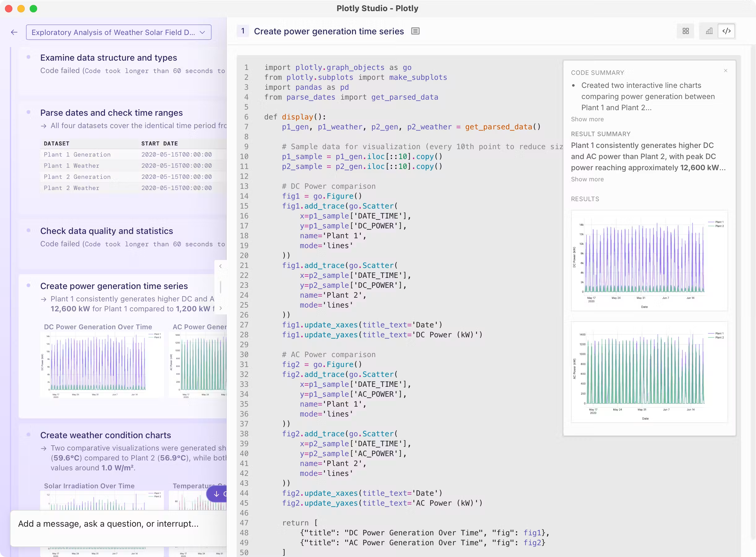Click Plant 2 Generation table row
Image resolution: width=756 pixels, height=557 pixels.
[133, 177]
